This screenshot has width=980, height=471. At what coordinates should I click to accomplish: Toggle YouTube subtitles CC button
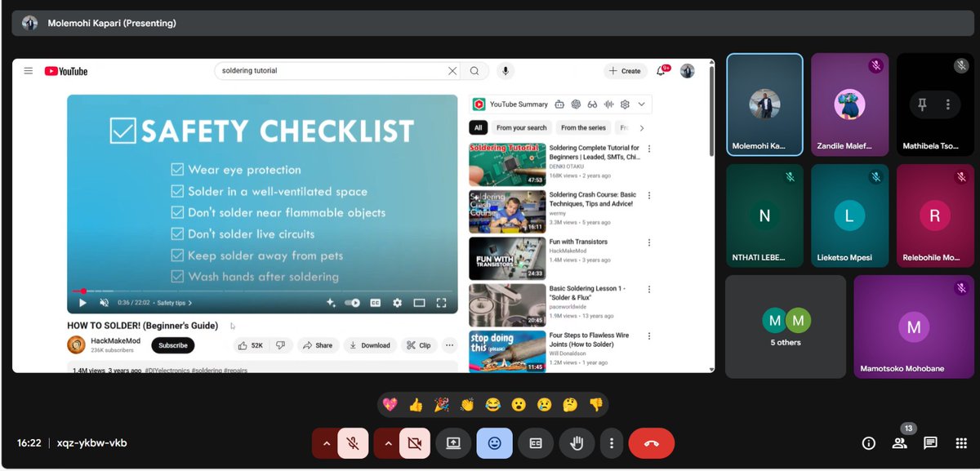click(x=376, y=303)
